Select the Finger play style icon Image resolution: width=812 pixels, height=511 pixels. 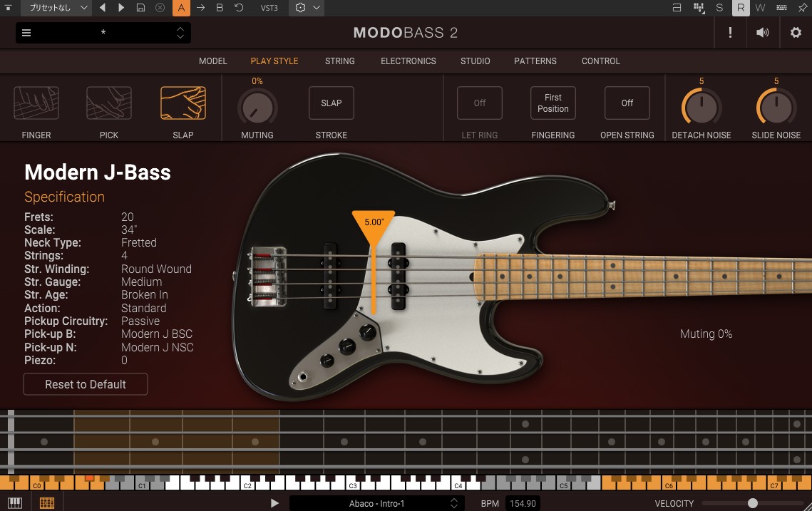coord(36,103)
